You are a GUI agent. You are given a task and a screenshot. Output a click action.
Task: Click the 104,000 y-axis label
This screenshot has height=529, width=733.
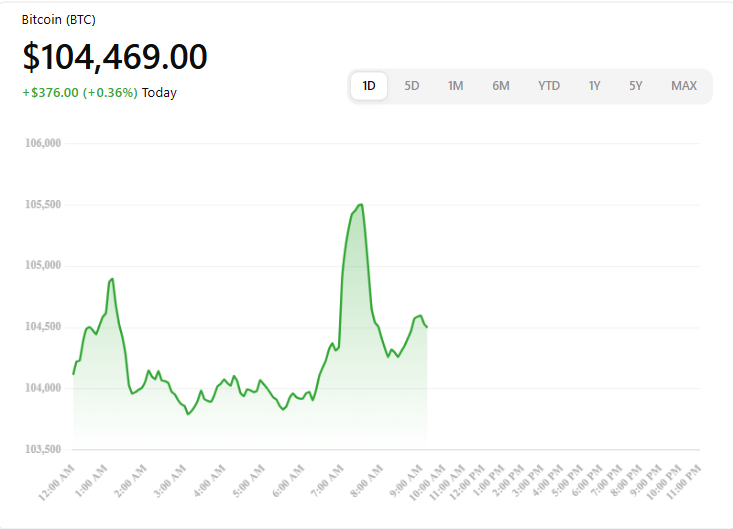43,388
